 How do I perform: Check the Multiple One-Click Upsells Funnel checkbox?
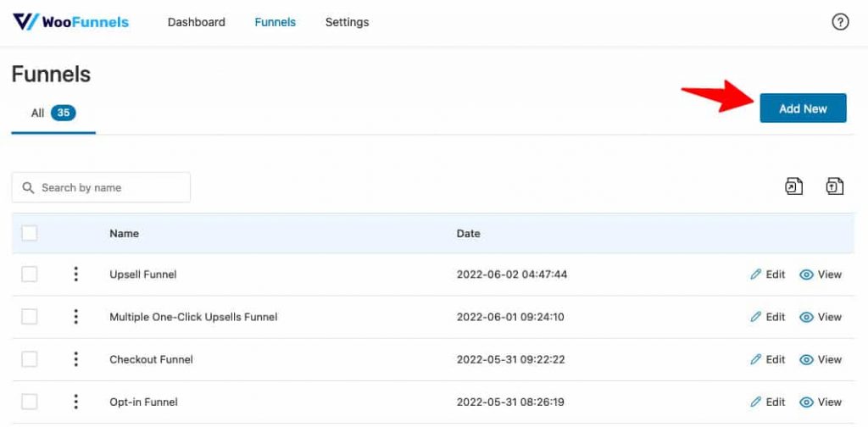coord(30,316)
